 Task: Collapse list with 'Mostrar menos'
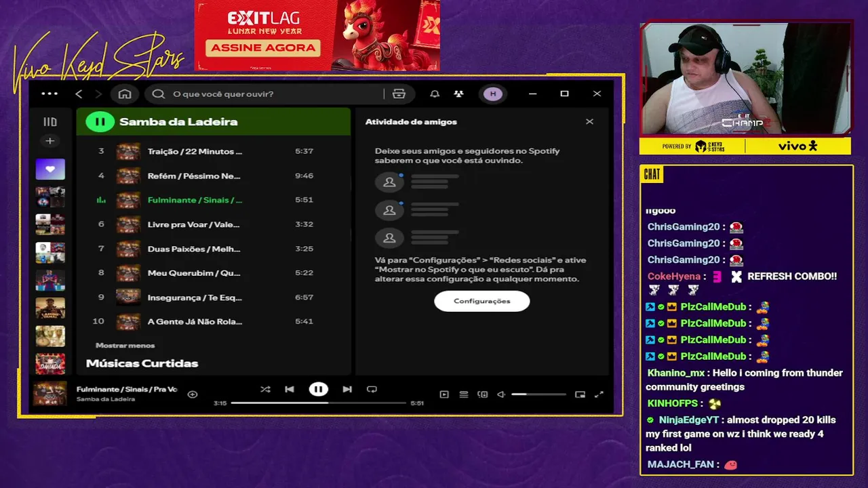[x=125, y=346]
